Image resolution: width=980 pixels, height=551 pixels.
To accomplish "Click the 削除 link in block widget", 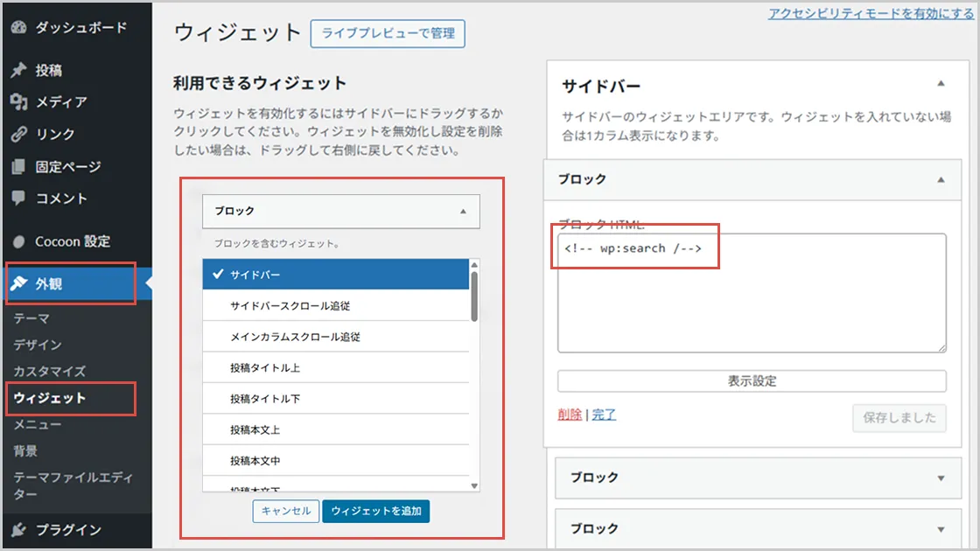I will pos(569,415).
